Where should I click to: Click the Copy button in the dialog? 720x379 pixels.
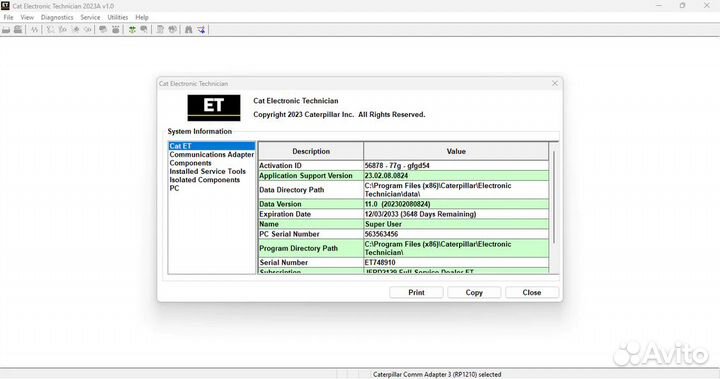pyautogui.click(x=474, y=293)
